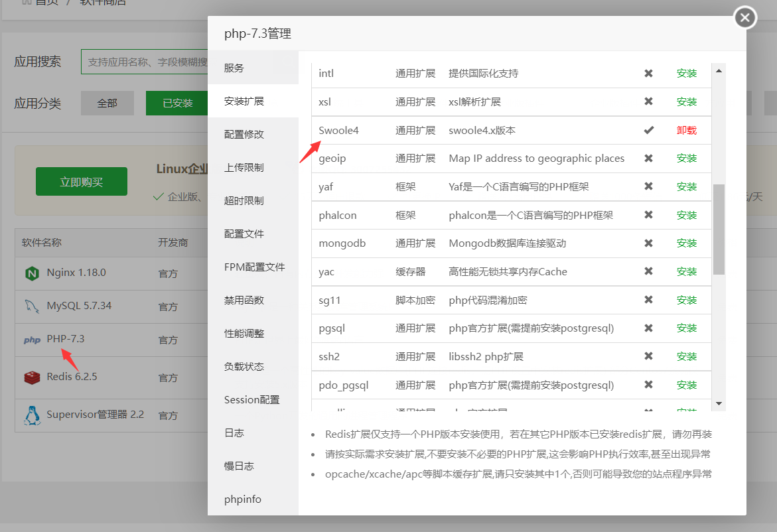Click the X status icon for sg11
This screenshot has width=777, height=532.
pyautogui.click(x=648, y=300)
